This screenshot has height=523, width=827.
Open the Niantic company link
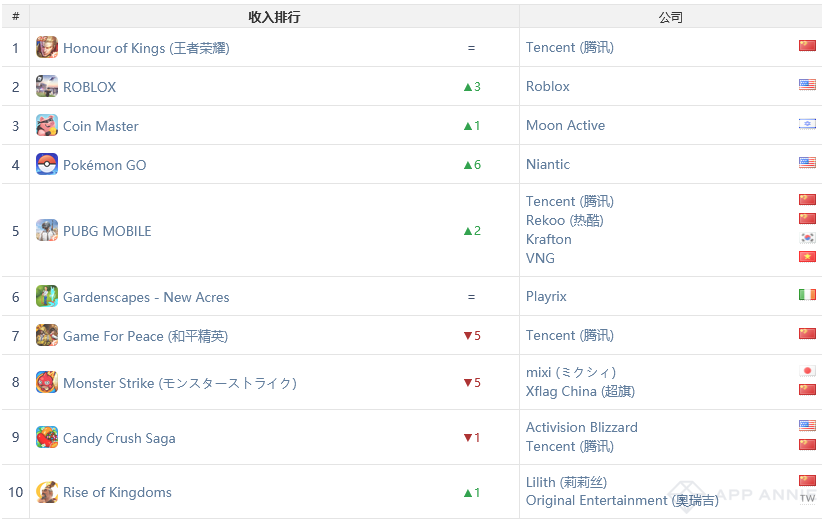(x=548, y=164)
